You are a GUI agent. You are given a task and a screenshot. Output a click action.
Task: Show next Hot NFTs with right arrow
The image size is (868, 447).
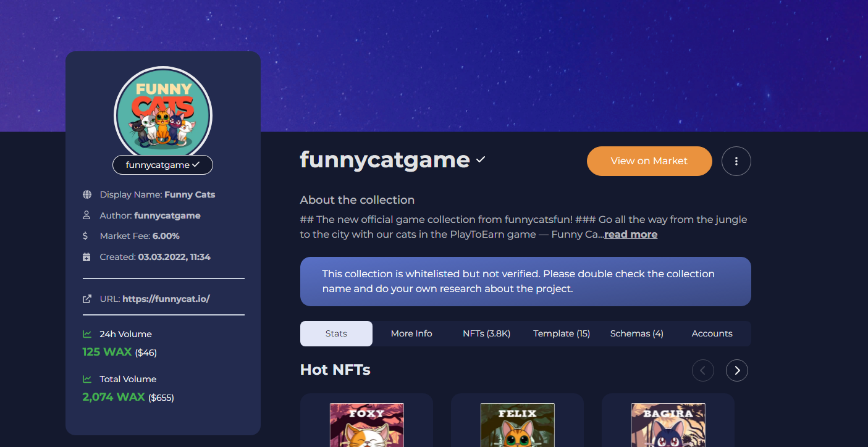point(737,370)
